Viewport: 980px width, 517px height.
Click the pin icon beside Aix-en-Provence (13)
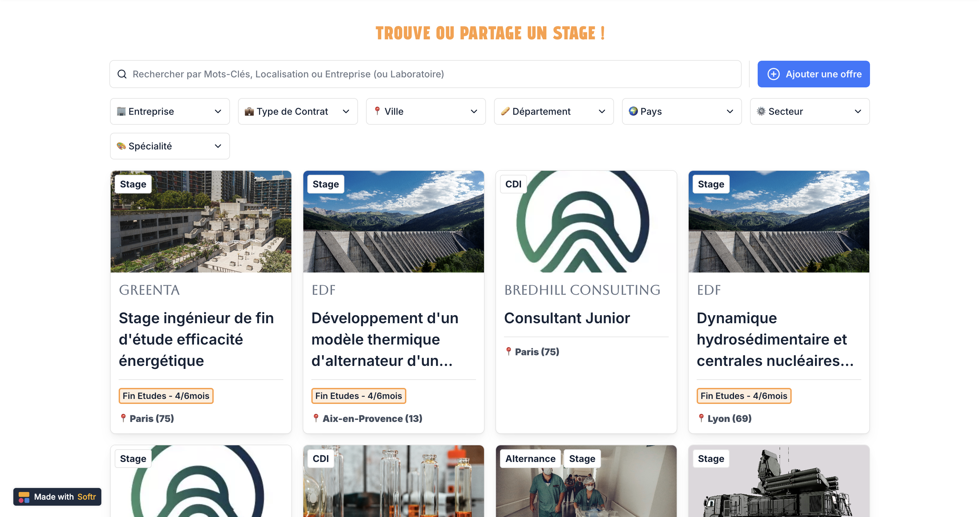[x=316, y=418]
